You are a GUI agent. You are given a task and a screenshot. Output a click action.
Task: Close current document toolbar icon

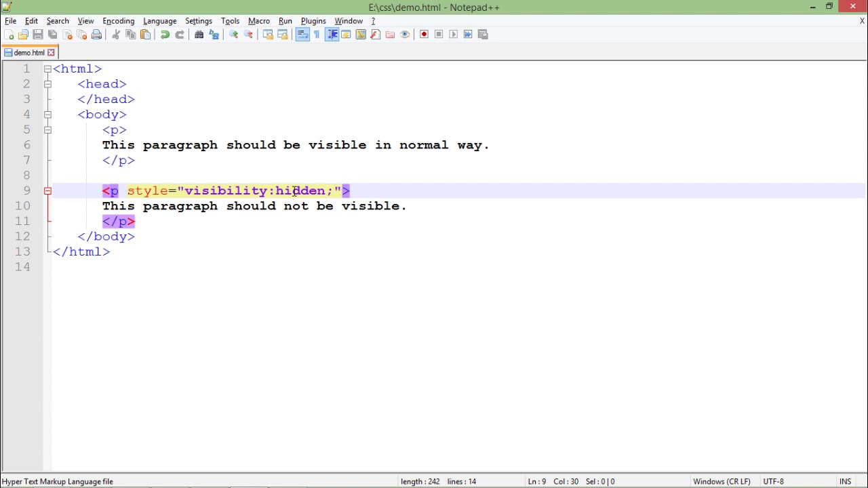coord(68,35)
